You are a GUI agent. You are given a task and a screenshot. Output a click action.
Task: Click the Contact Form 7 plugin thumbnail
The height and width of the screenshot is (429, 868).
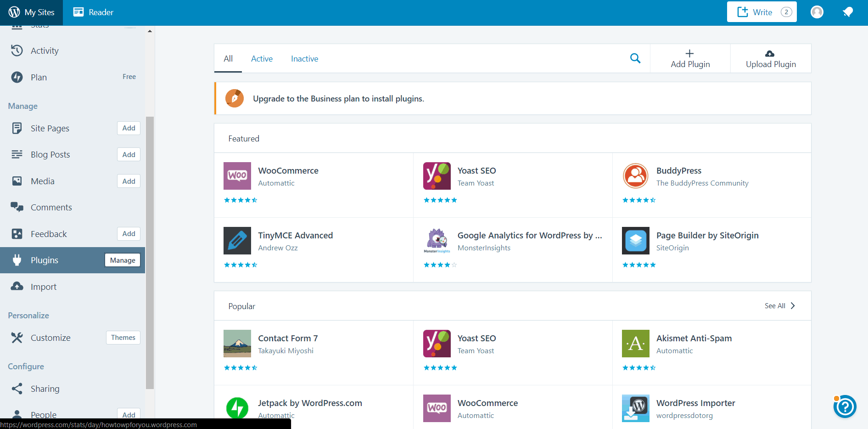237,344
